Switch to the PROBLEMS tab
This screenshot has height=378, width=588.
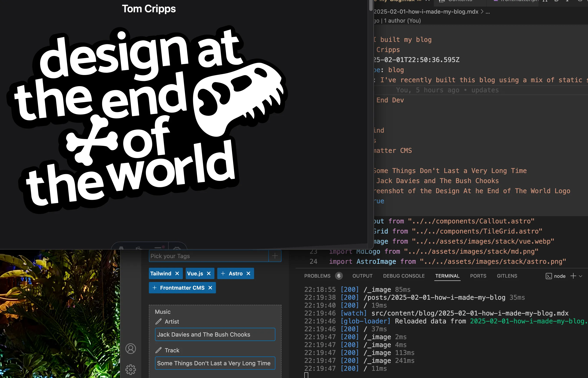(x=317, y=276)
